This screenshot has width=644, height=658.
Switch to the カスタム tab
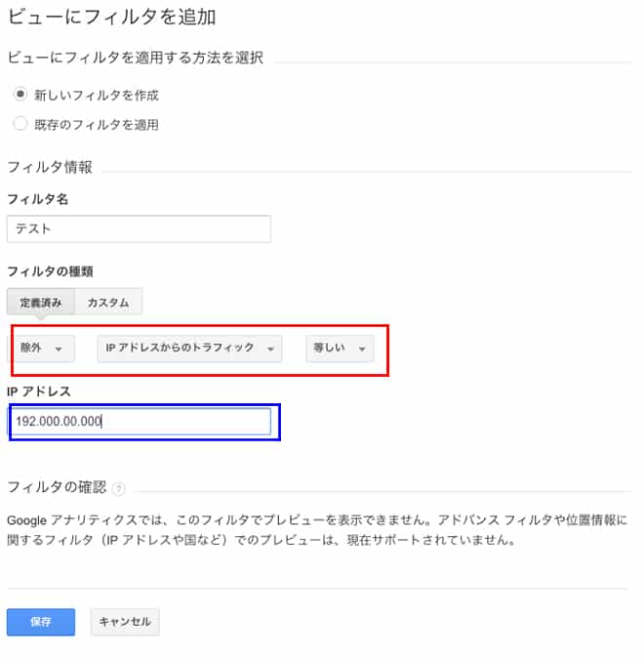[x=108, y=302]
